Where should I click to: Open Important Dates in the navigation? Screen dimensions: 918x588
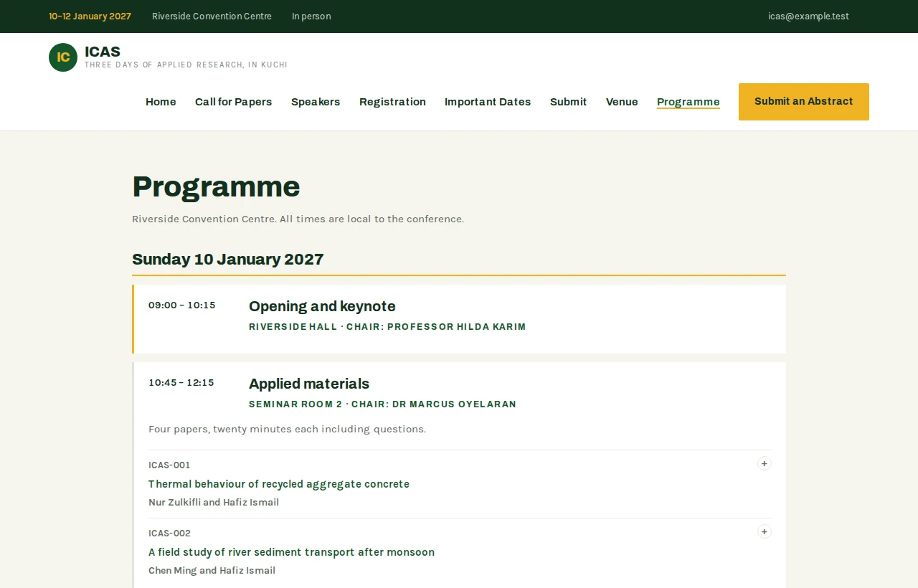click(x=488, y=102)
